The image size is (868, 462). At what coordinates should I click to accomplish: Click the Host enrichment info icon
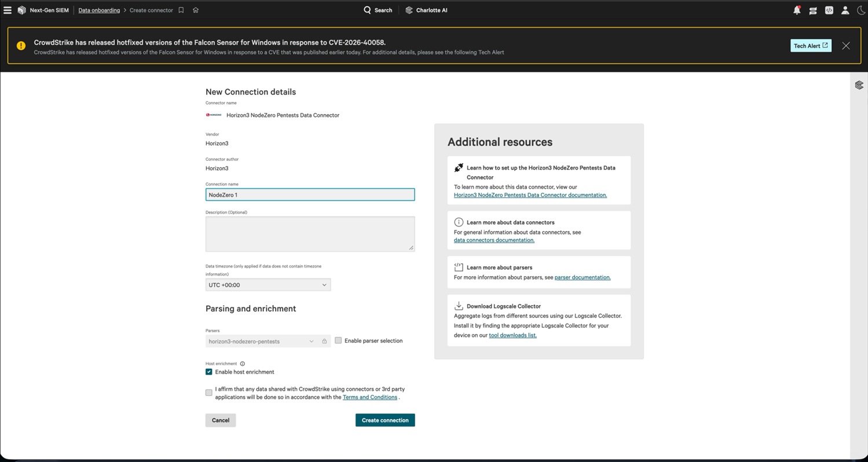tap(243, 364)
